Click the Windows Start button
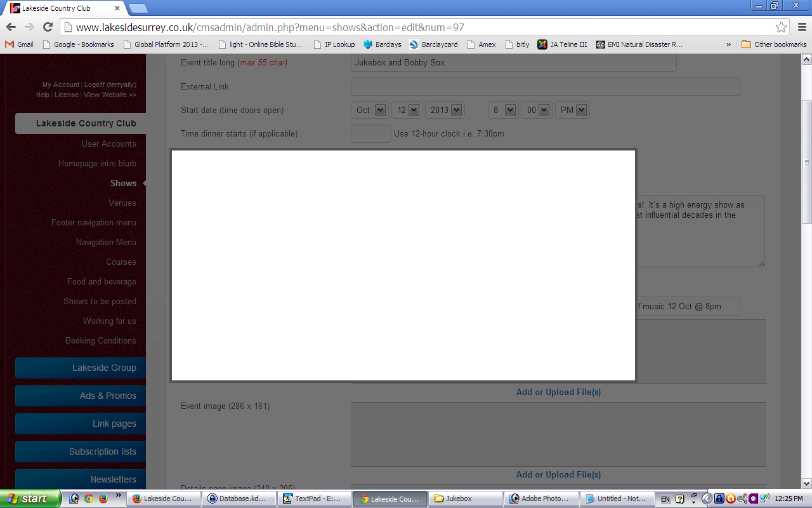812x508 pixels. (x=30, y=498)
